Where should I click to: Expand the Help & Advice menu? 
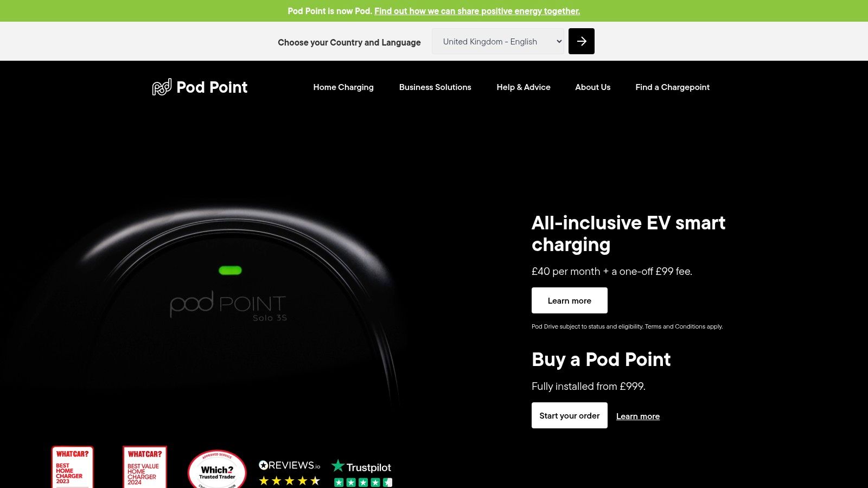524,87
